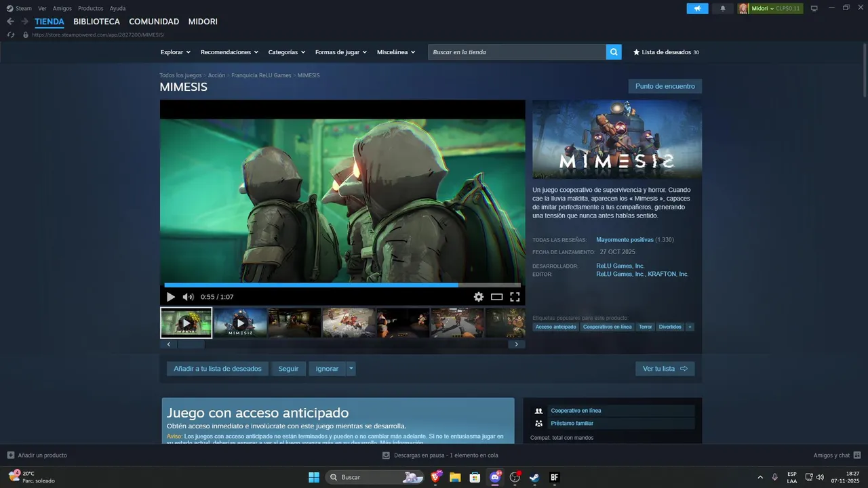Seek on the video progress bar
The height and width of the screenshot is (488, 868).
(342, 285)
